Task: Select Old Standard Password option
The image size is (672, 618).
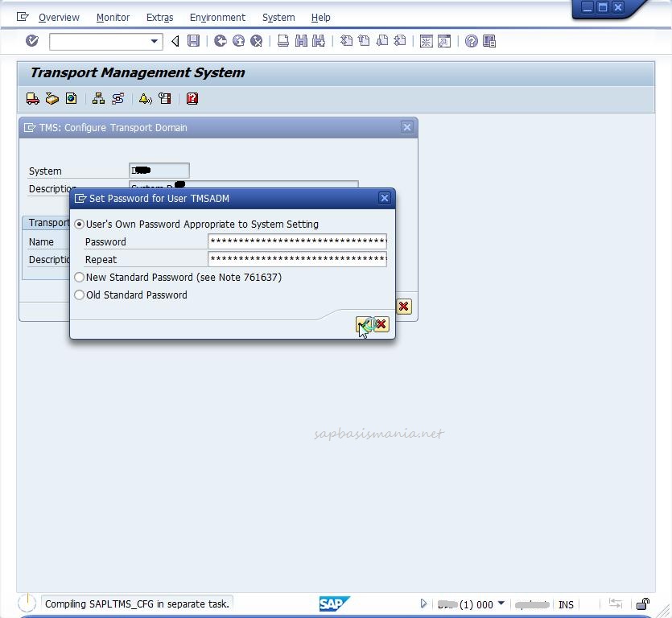Action: (x=79, y=295)
